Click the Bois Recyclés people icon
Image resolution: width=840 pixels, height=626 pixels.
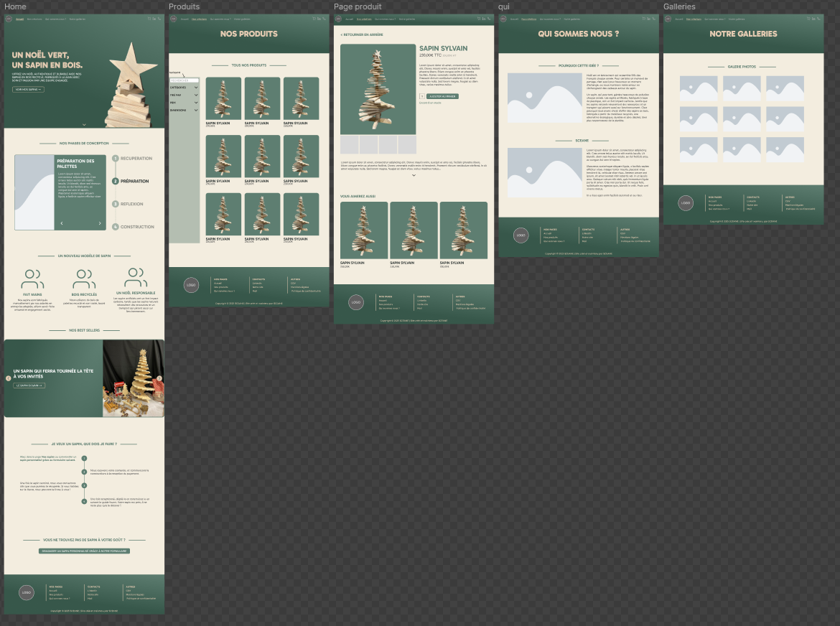pos(84,279)
